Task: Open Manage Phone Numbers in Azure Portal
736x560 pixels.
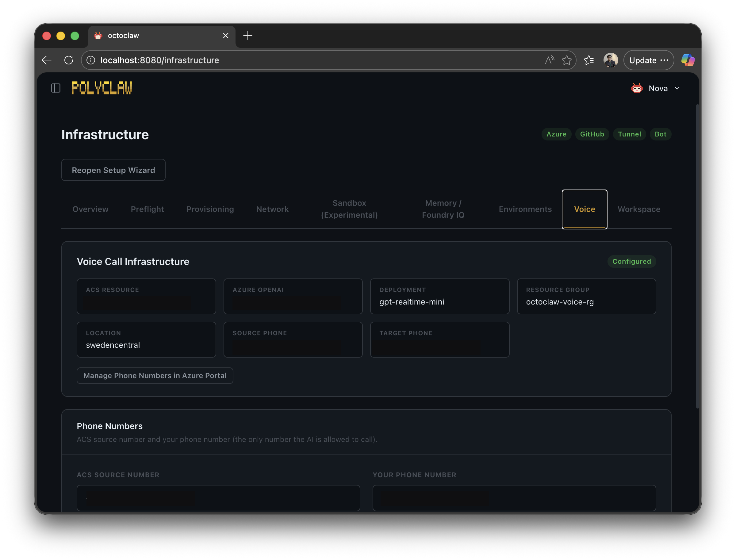Action: (x=154, y=376)
